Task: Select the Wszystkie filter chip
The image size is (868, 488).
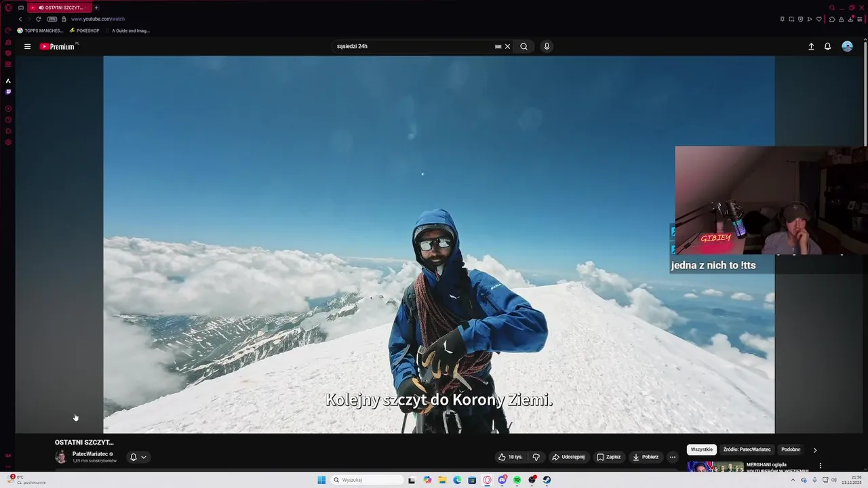Action: [702, 449]
